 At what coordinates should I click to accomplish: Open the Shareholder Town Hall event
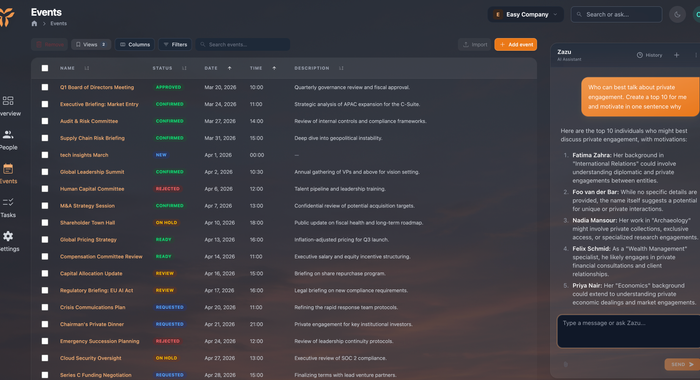[x=88, y=223]
